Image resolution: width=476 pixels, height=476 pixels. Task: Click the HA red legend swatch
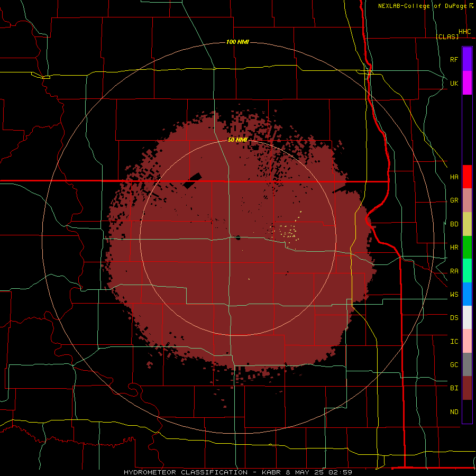pyautogui.click(x=467, y=177)
